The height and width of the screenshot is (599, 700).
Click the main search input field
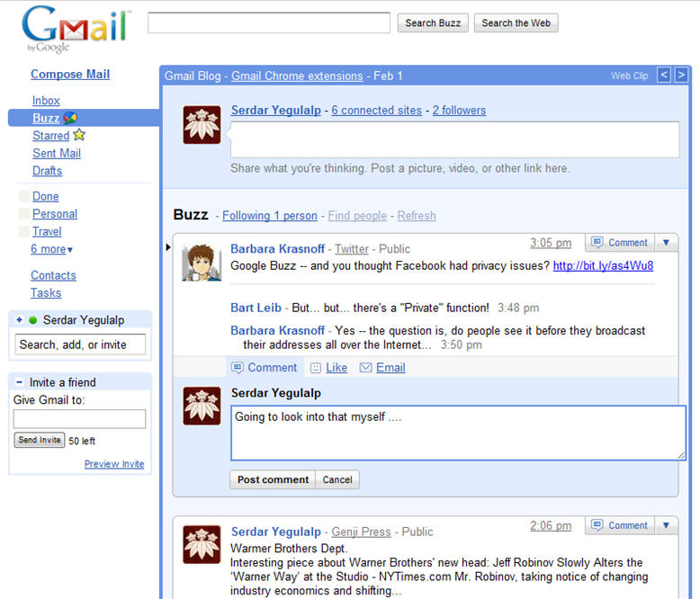click(269, 22)
